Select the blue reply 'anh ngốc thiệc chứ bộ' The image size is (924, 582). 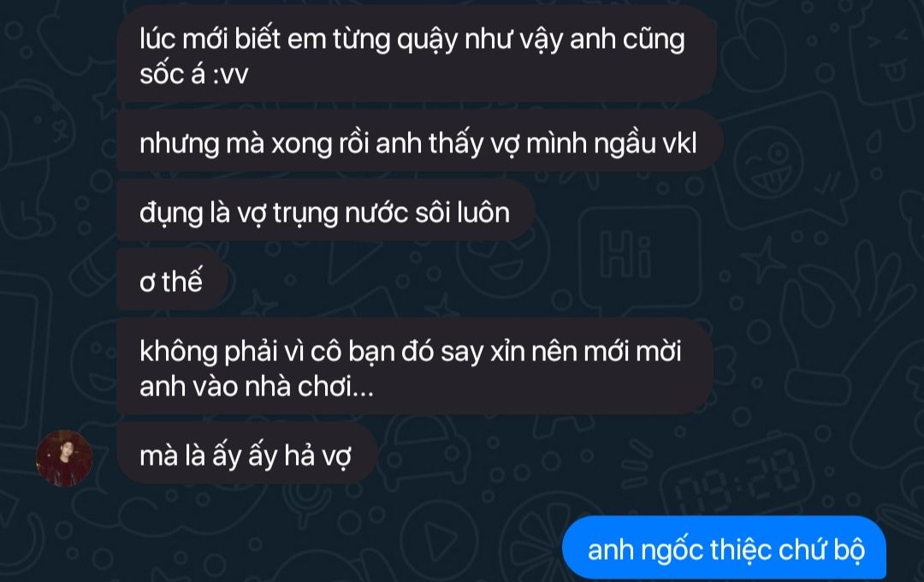(x=725, y=549)
